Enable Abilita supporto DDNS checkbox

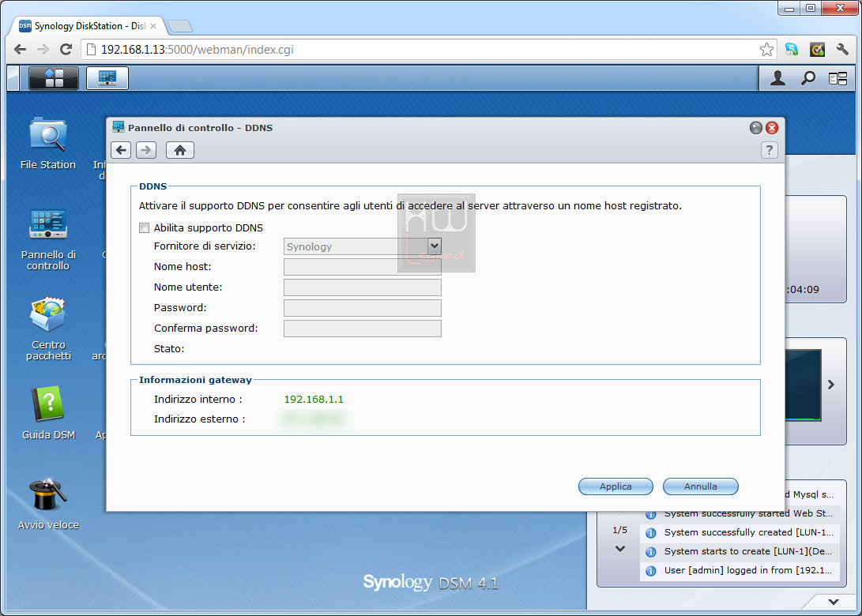point(144,227)
